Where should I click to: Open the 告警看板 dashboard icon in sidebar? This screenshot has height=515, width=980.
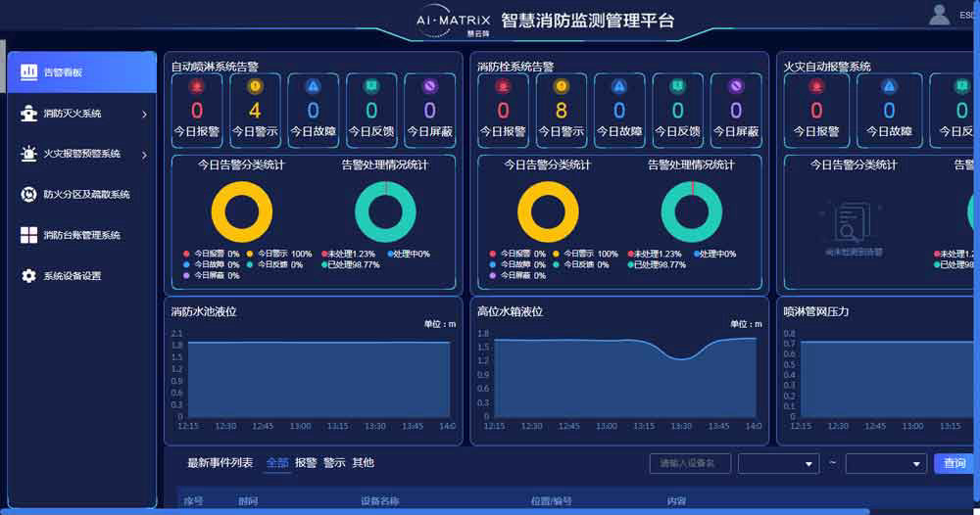[28, 72]
